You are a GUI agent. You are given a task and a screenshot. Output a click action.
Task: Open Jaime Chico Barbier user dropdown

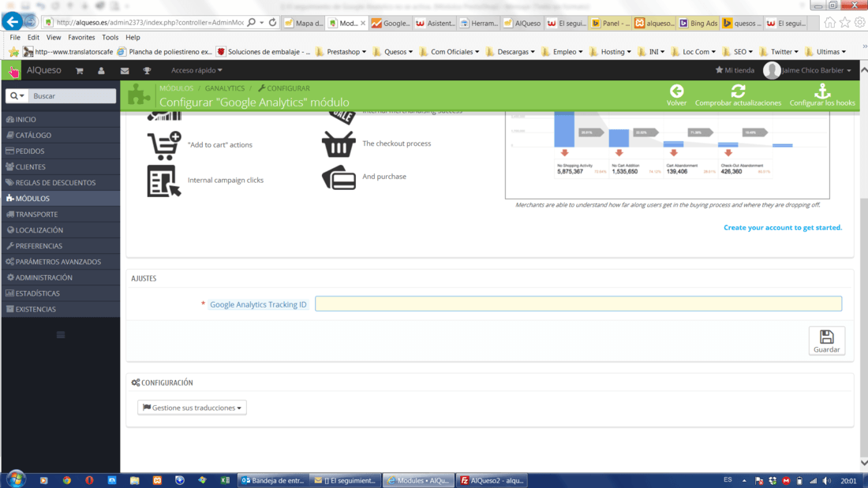(807, 70)
